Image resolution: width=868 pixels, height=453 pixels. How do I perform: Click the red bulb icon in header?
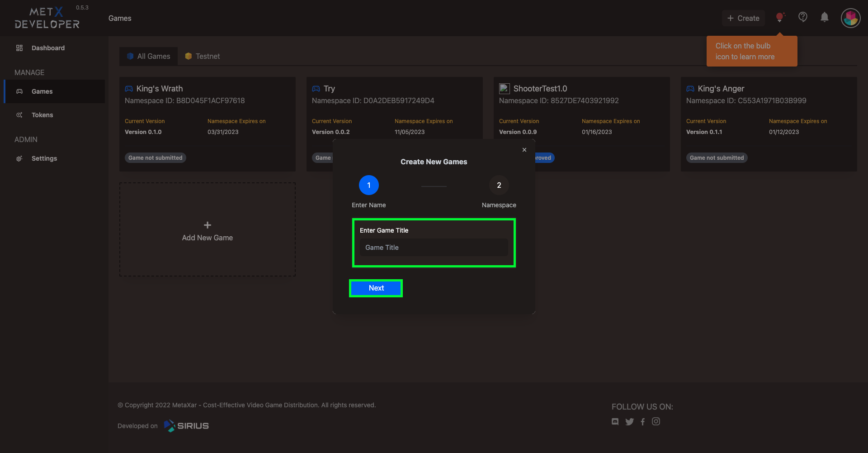780,18
